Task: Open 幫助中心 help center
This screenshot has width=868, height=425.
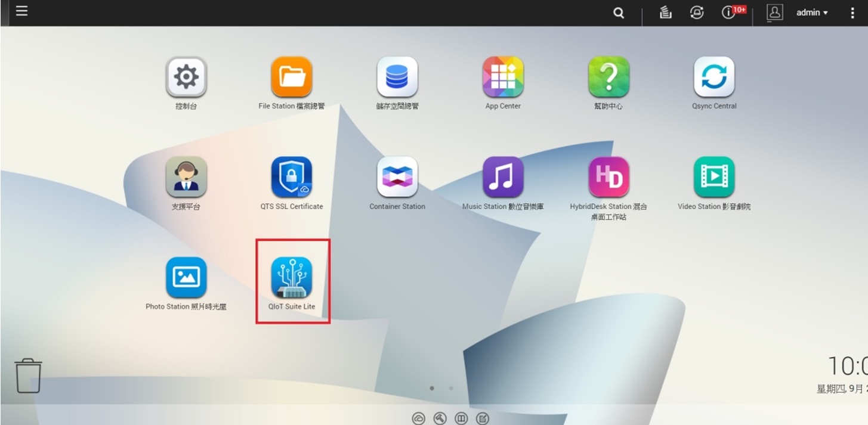Action: pyautogui.click(x=608, y=77)
